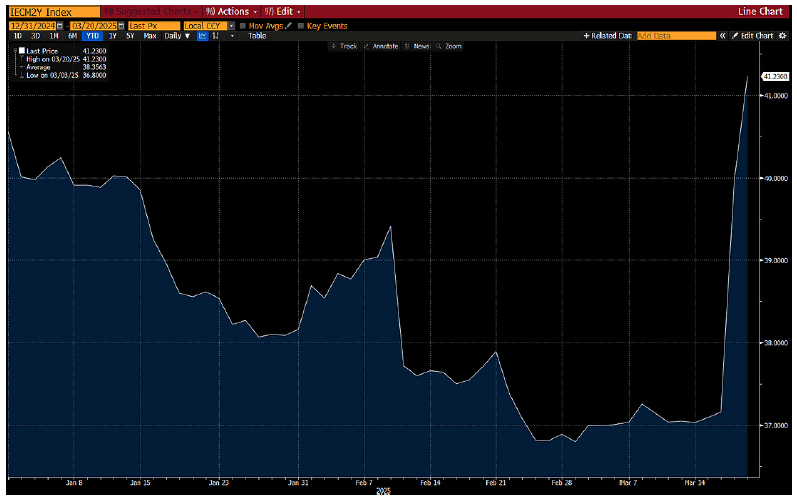Click the Add Data input field
Image resolution: width=797 pixels, height=499 pixels.
(x=676, y=35)
